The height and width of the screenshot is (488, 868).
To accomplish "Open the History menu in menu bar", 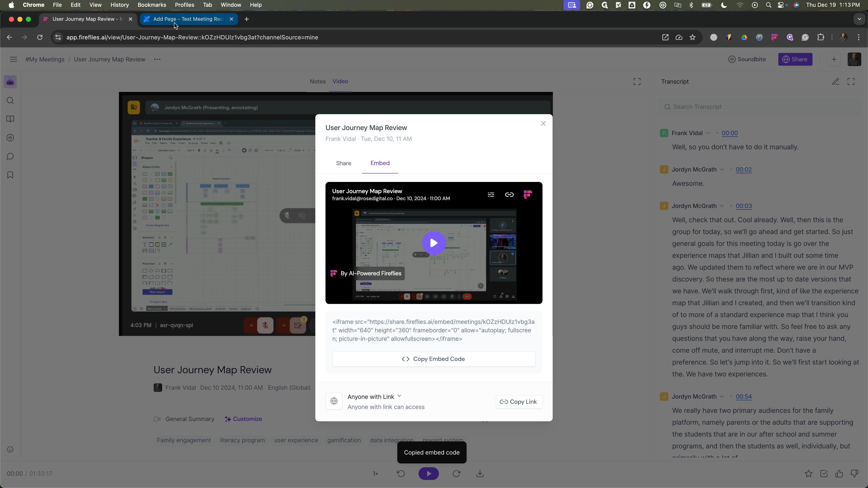I will coord(120,5).
